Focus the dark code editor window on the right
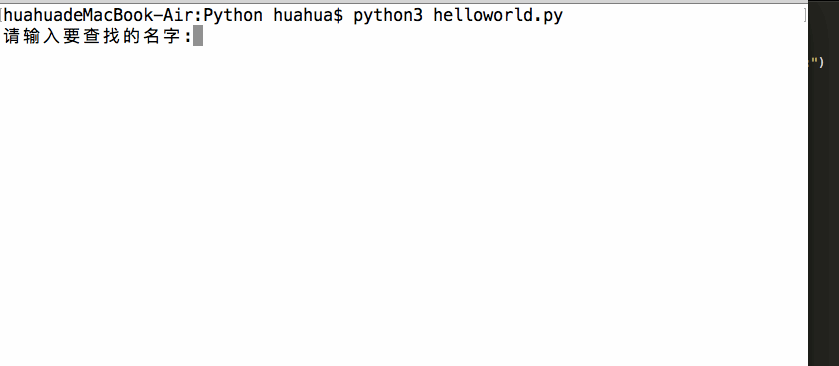Viewport: 839px width, 366px height. (823, 214)
